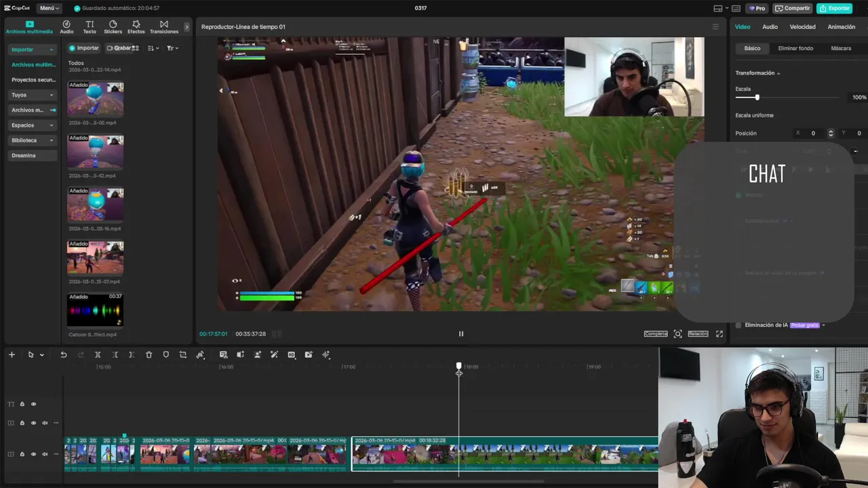The image size is (868, 488).
Task: Click the secondary layout icon near Pro
Action: pos(735,8)
